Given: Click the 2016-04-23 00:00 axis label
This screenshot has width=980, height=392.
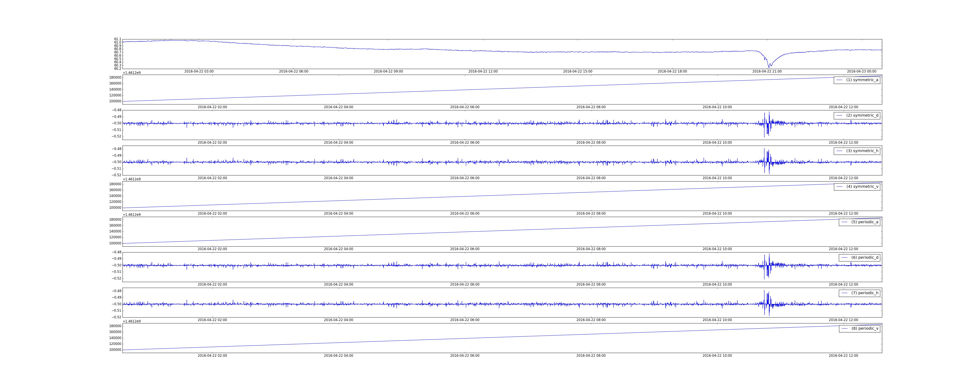Looking at the screenshot, I should [861, 72].
